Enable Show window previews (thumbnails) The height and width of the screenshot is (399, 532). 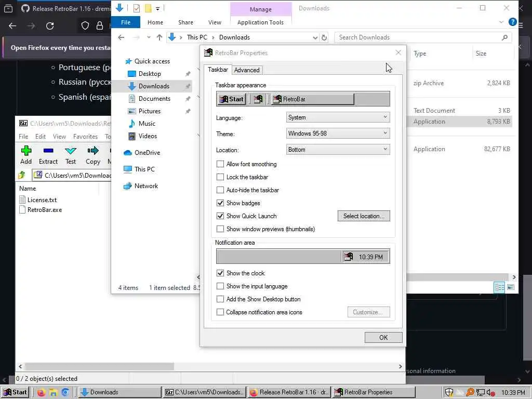(x=220, y=229)
